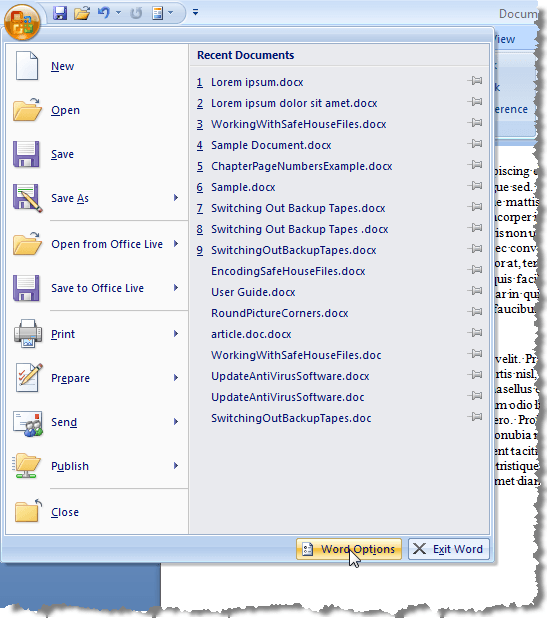Toggle pin for Sample Document.docx
547x618 pixels.
click(475, 144)
